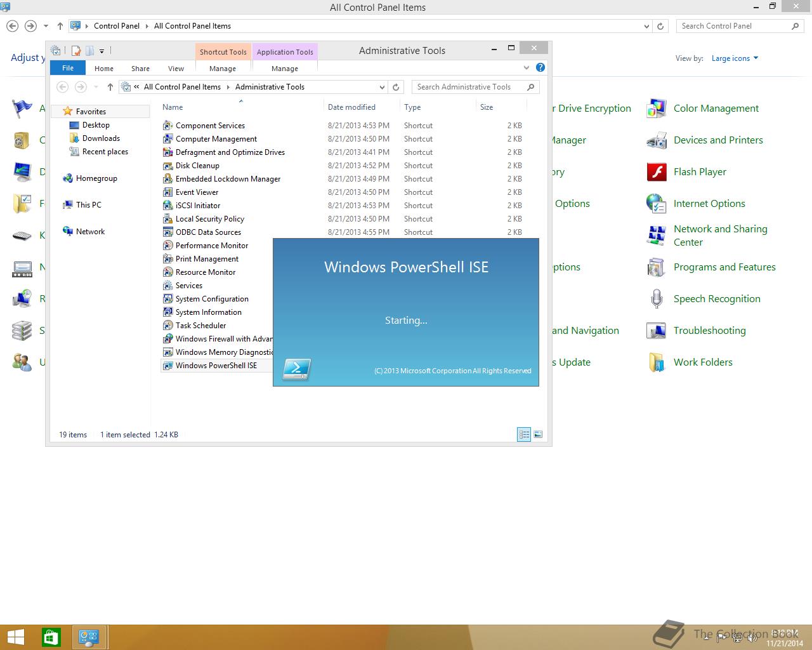Switch to large thumbnails view icon
Image resolution: width=812 pixels, height=650 pixels.
pyautogui.click(x=538, y=434)
